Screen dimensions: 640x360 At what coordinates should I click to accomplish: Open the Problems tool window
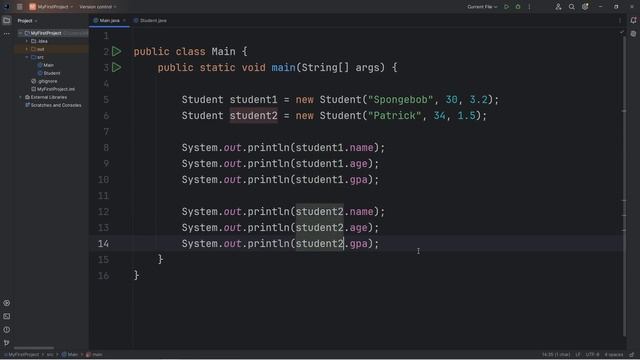coord(7,329)
